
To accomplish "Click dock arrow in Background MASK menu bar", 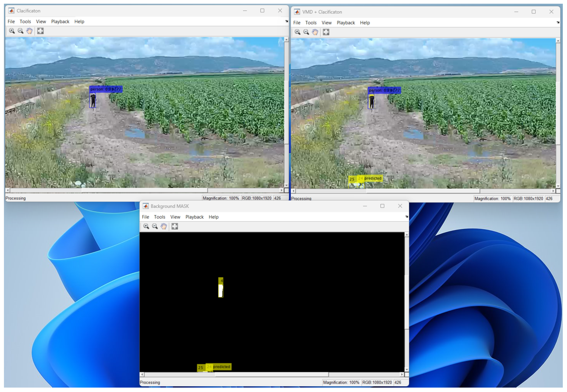I will [406, 217].
